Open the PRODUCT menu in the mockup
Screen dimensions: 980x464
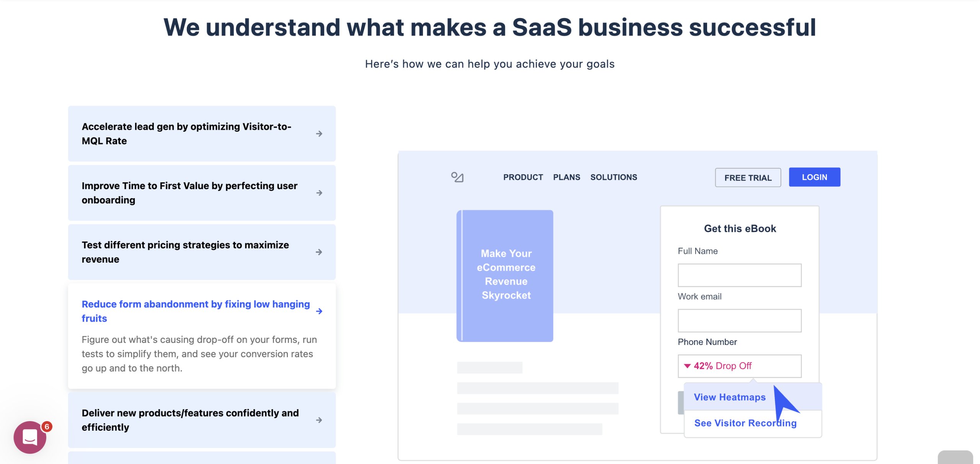523,177
